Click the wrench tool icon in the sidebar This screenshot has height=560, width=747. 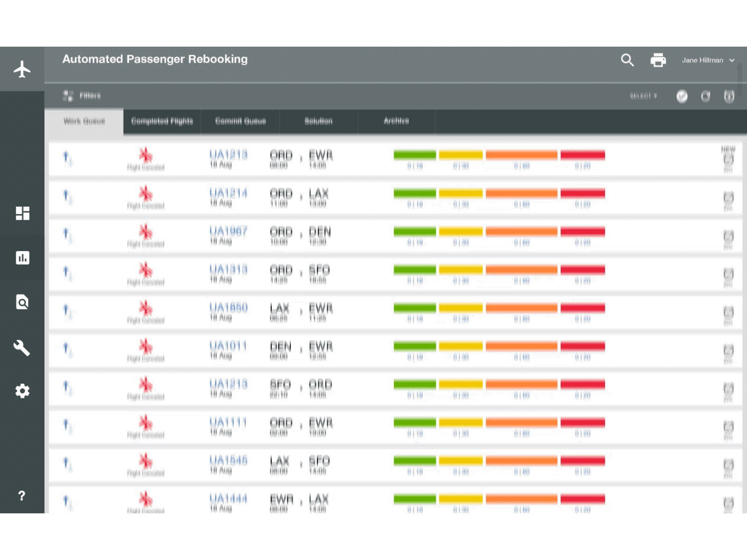click(22, 348)
